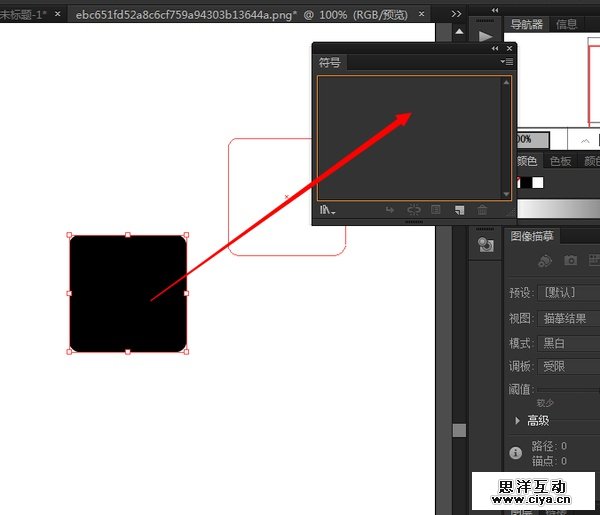The image size is (600, 515).
Task: Click the top-center handle of the black square
Action: pyautogui.click(x=128, y=235)
